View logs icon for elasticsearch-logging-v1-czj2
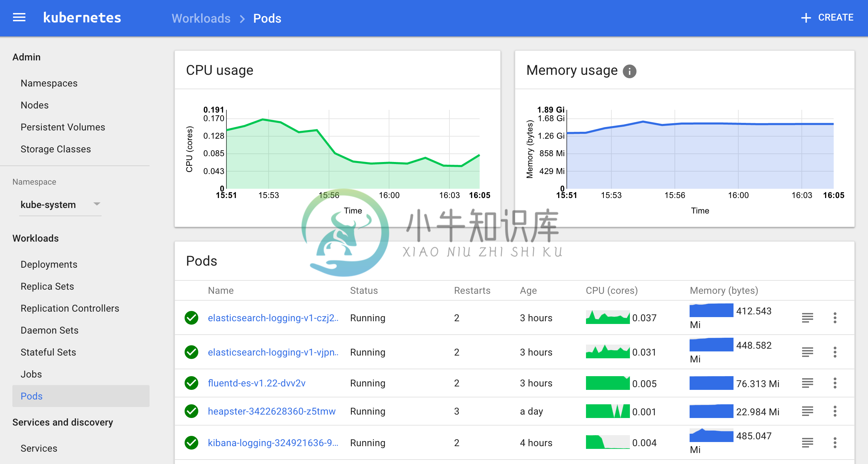 point(808,318)
